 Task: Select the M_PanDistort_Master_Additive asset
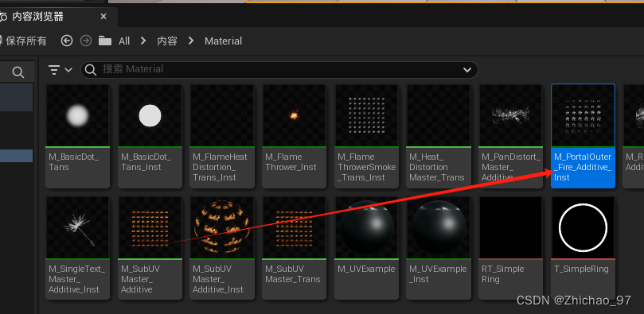[510, 136]
